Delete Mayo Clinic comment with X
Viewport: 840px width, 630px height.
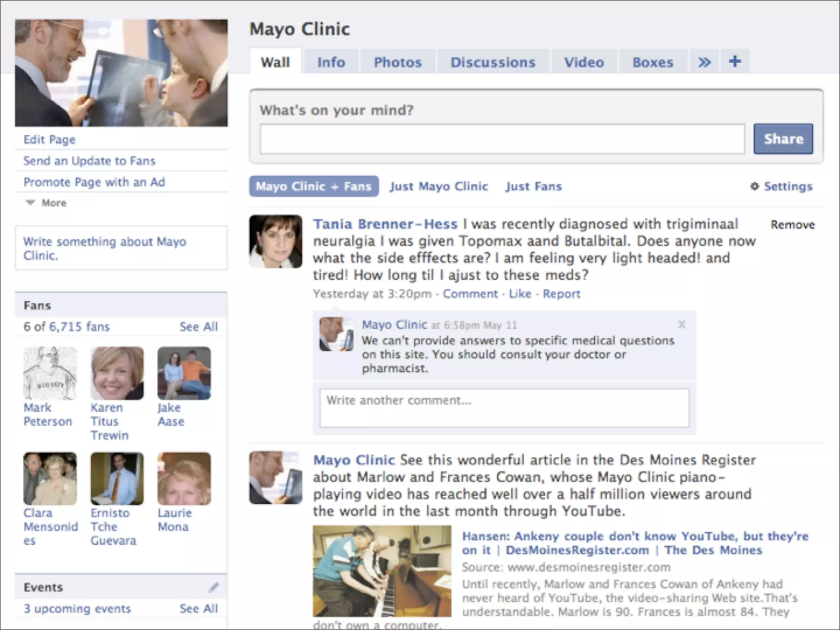[x=682, y=324]
